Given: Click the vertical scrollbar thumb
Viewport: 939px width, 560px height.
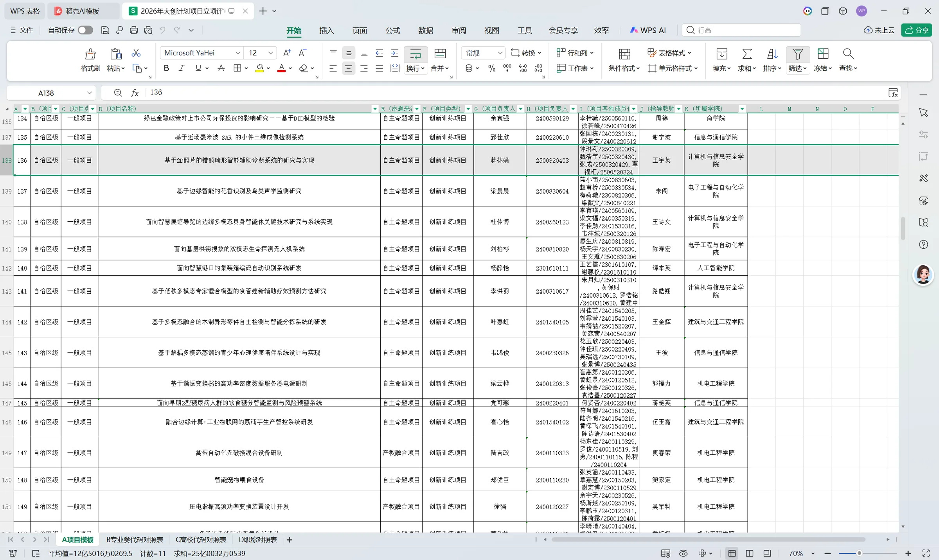Looking at the screenshot, I should pos(903,228).
